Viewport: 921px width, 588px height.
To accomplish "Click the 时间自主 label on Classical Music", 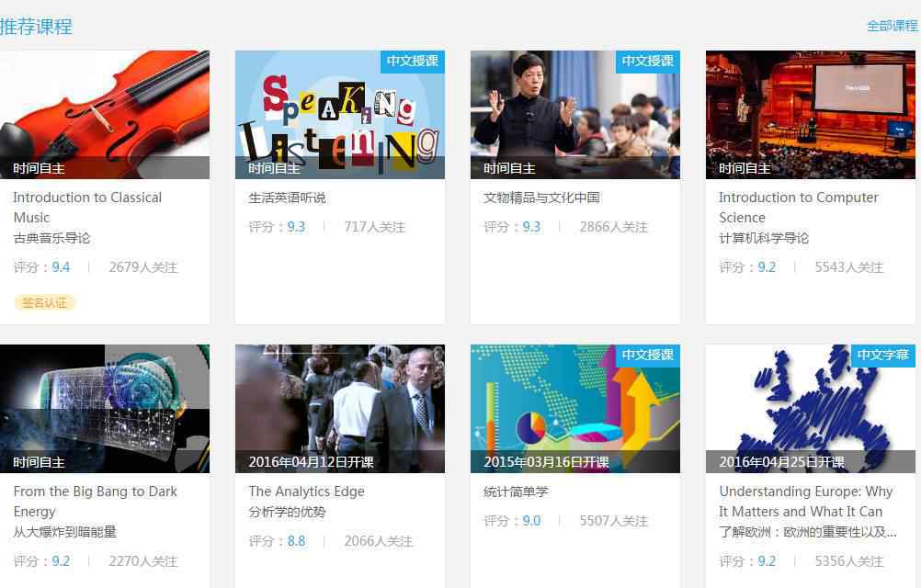I will (x=39, y=169).
